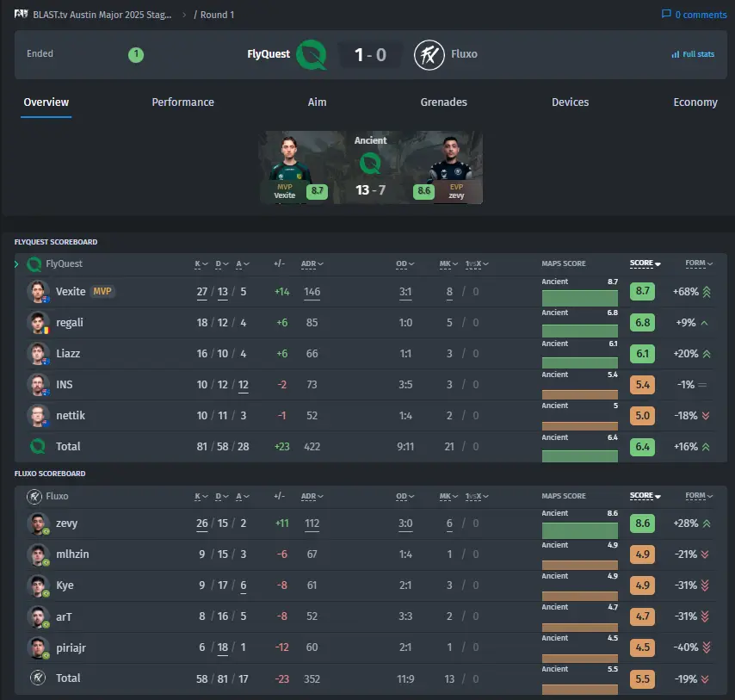The image size is (735, 700).
Task: Click the Fluxo logo in match header
Action: (429, 54)
